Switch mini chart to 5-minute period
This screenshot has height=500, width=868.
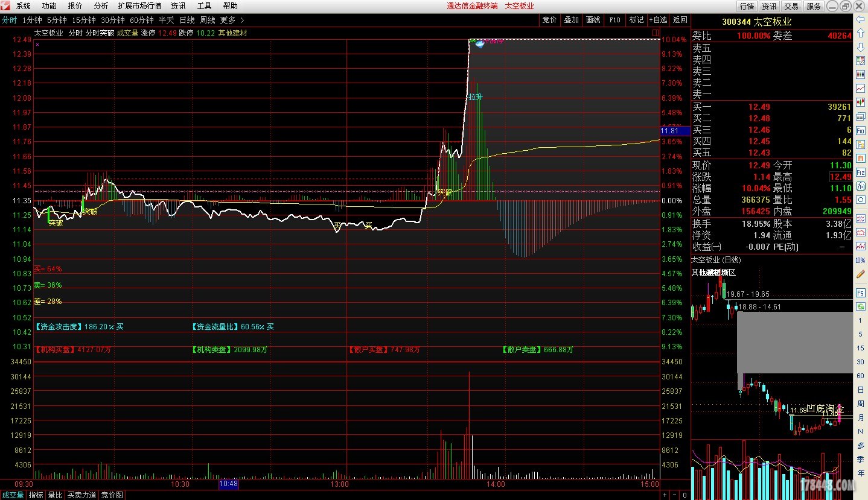pos(860,334)
